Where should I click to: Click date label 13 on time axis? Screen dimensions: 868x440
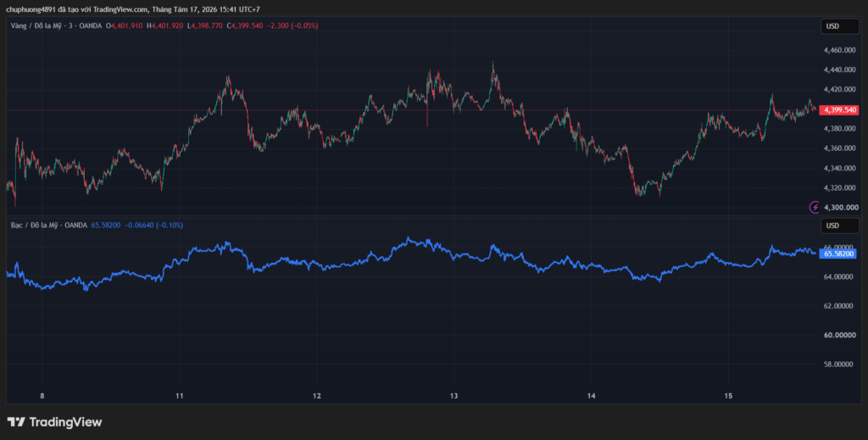[x=454, y=396]
